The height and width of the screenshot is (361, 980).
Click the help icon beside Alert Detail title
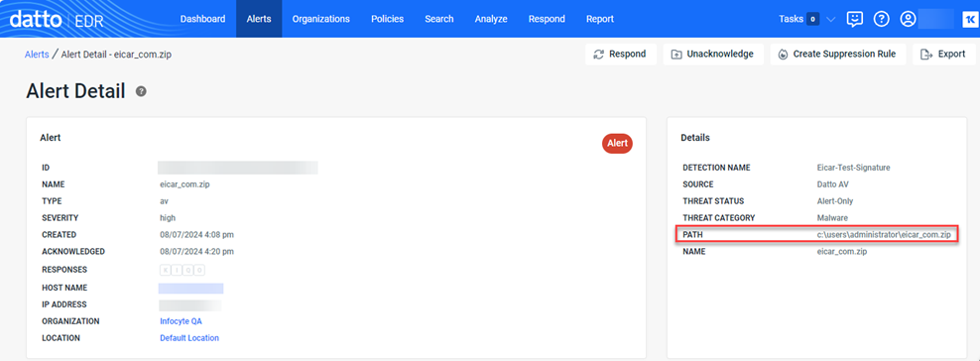[x=141, y=91]
